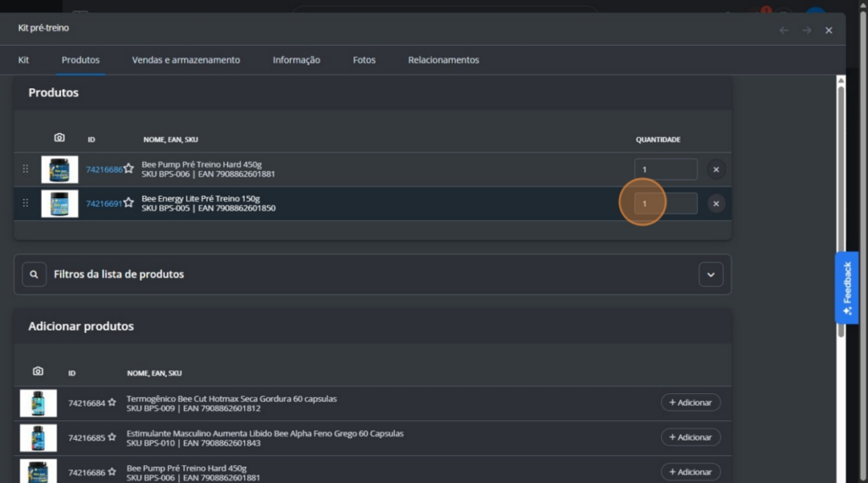
Task: Close the Kit pré-treino dialog
Action: point(829,31)
